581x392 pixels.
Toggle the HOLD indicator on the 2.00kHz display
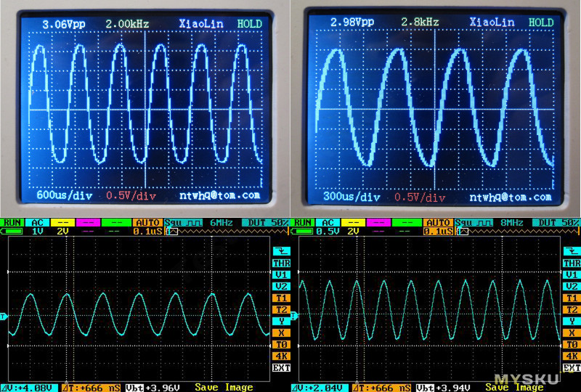click(249, 24)
